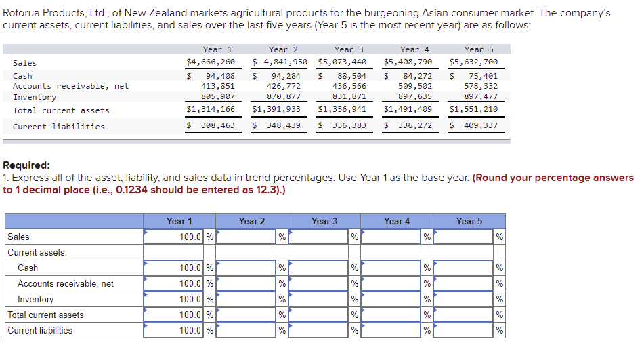Click the horizontal scrollbar under data table
The width and height of the screenshot is (644, 343).
256,141
